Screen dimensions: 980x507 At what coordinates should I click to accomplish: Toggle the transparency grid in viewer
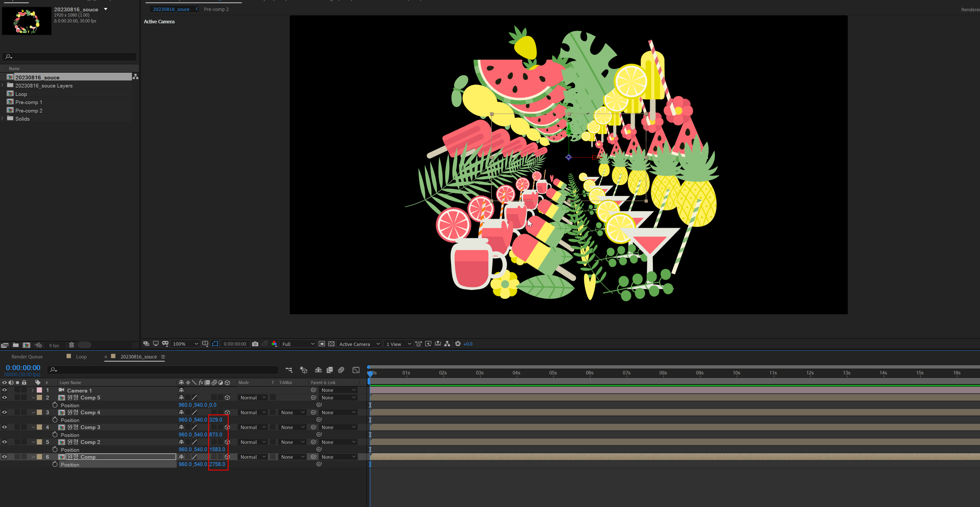pos(331,344)
